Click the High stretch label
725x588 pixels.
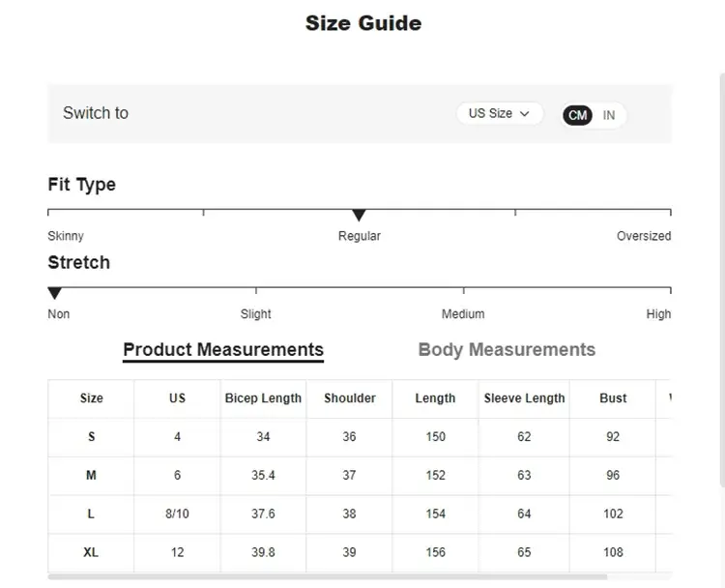click(658, 314)
